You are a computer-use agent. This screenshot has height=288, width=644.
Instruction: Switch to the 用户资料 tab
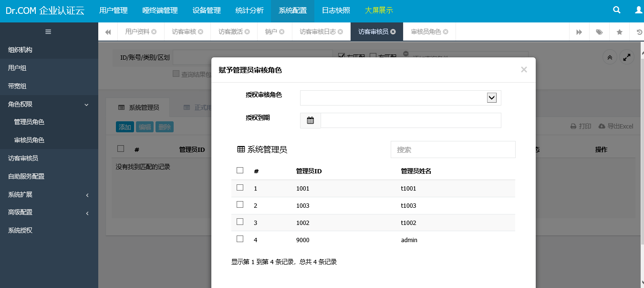point(137,32)
